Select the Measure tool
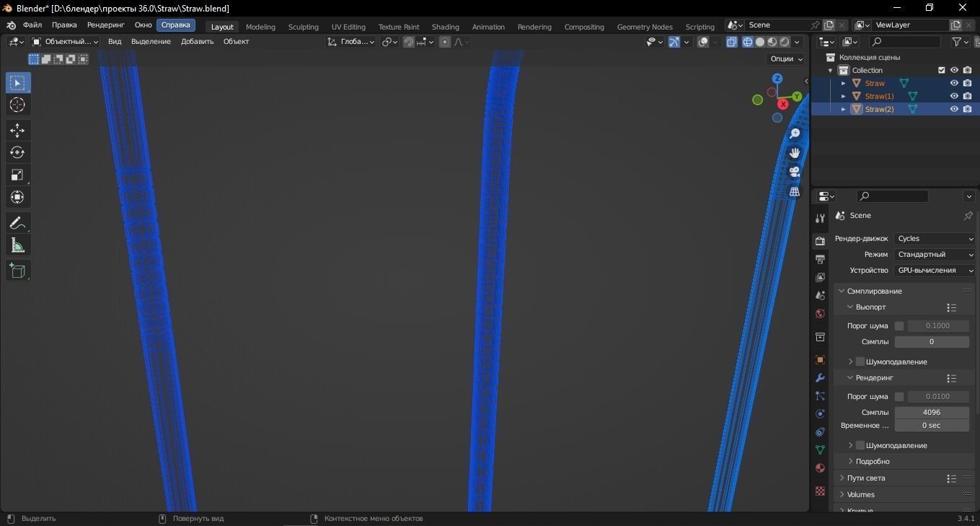 17,246
